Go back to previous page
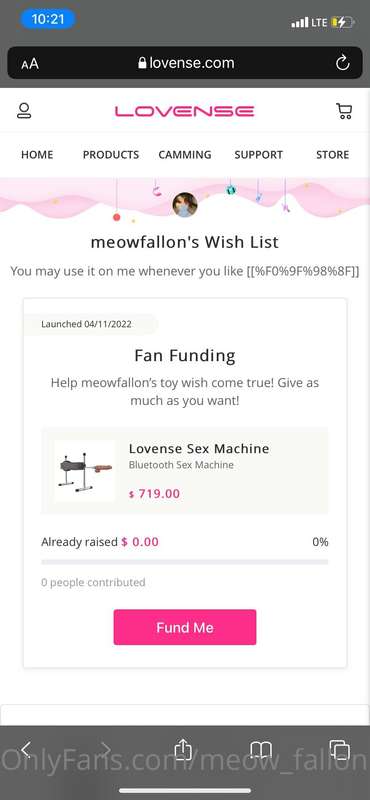Viewport: 370px width, 800px height. [x=26, y=750]
